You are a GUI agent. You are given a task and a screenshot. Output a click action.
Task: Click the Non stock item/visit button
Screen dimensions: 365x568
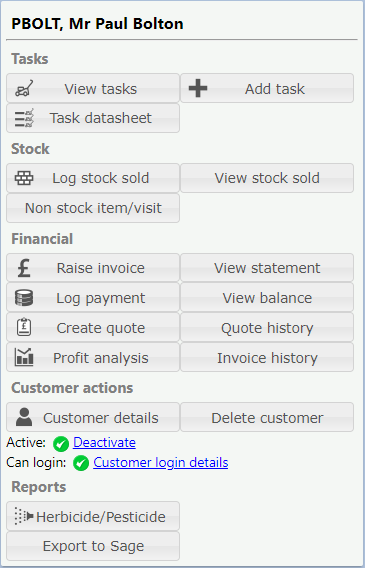coord(93,208)
